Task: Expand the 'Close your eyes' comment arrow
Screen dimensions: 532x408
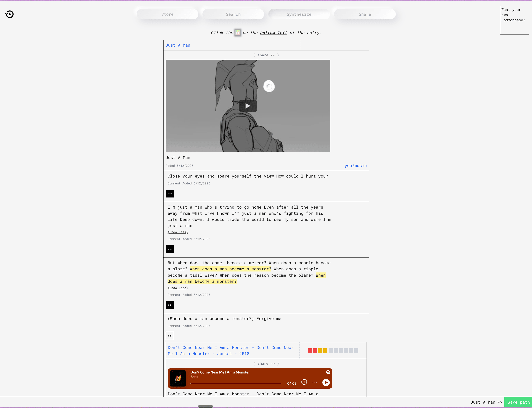Action: (x=170, y=194)
